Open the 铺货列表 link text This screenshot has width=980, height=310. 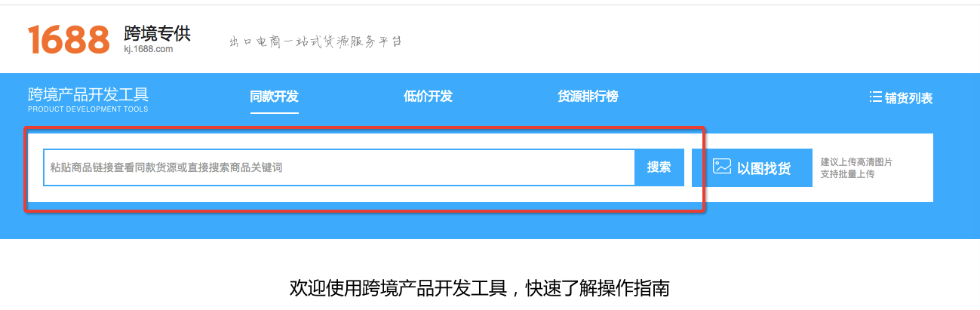(909, 98)
